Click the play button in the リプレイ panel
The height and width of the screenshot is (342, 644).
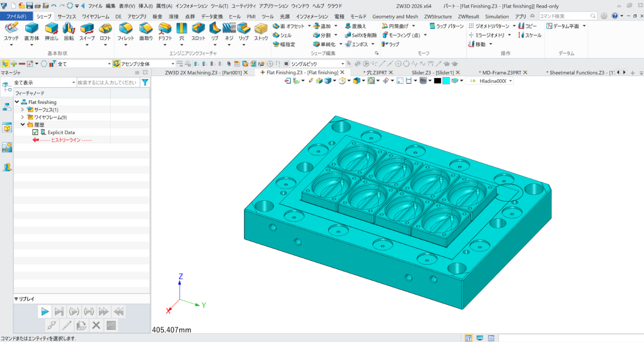pos(45,311)
